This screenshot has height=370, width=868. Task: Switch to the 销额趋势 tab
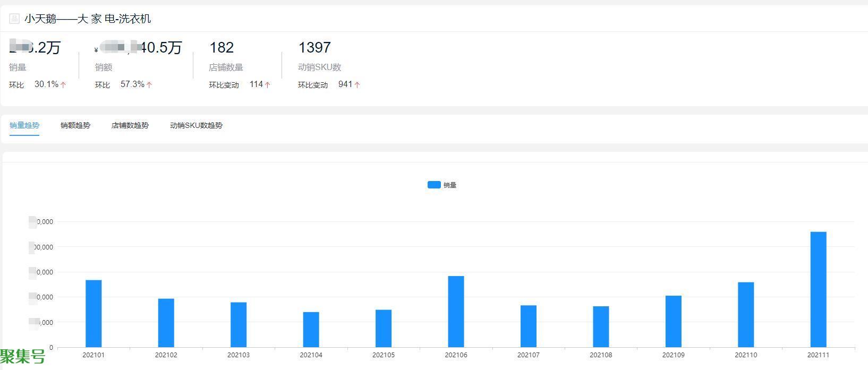[x=75, y=125]
